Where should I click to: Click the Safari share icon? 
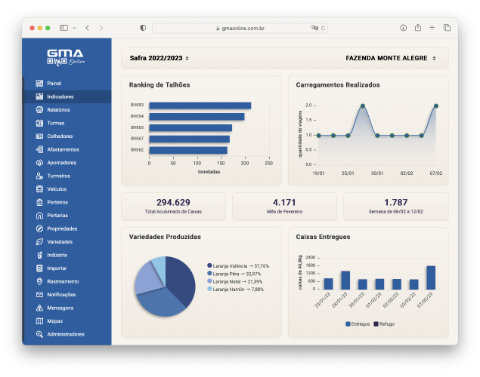tap(418, 28)
